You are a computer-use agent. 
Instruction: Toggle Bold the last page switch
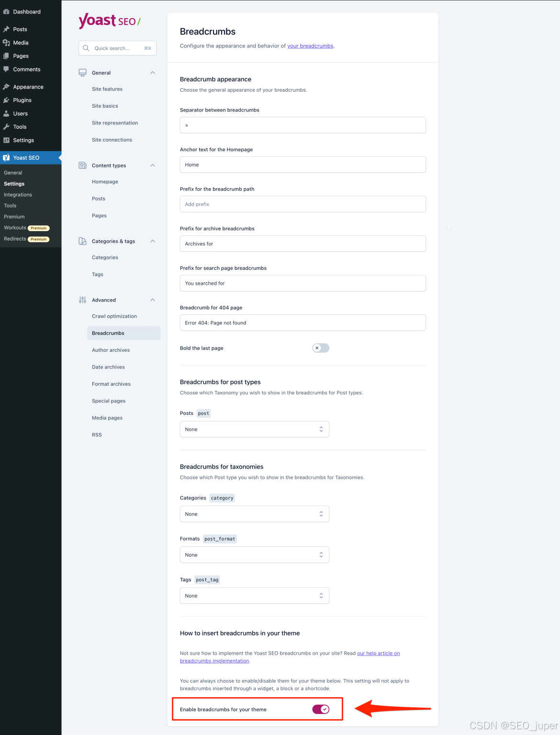coord(321,348)
